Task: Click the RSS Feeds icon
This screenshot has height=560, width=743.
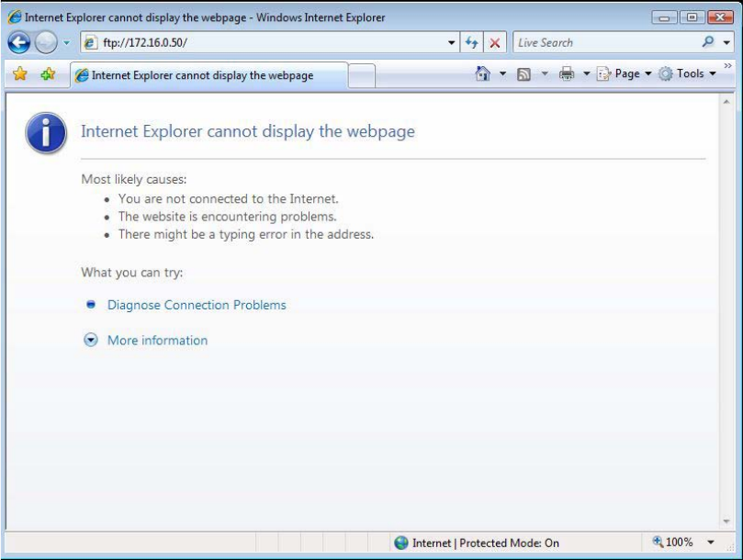Action: pos(523,74)
